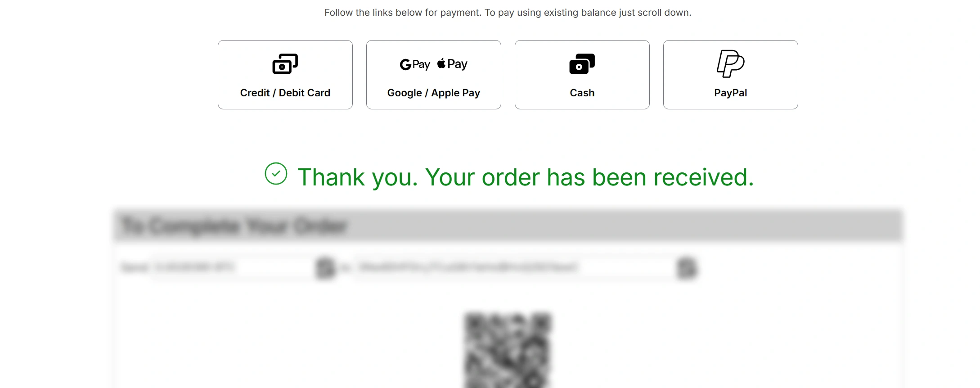The width and height of the screenshot is (980, 388).
Task: Choose the Google / Apple Pay label
Action: click(x=434, y=93)
